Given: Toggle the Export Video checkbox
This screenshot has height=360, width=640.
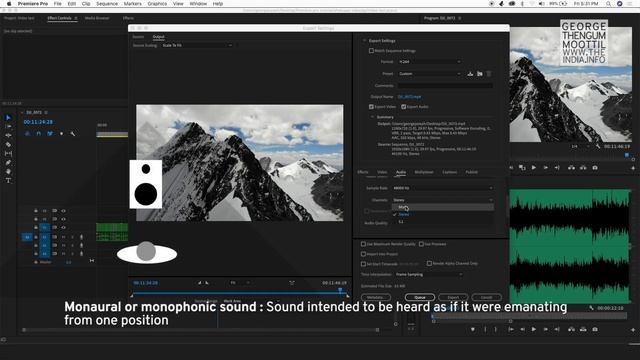Looking at the screenshot, I should [371, 107].
